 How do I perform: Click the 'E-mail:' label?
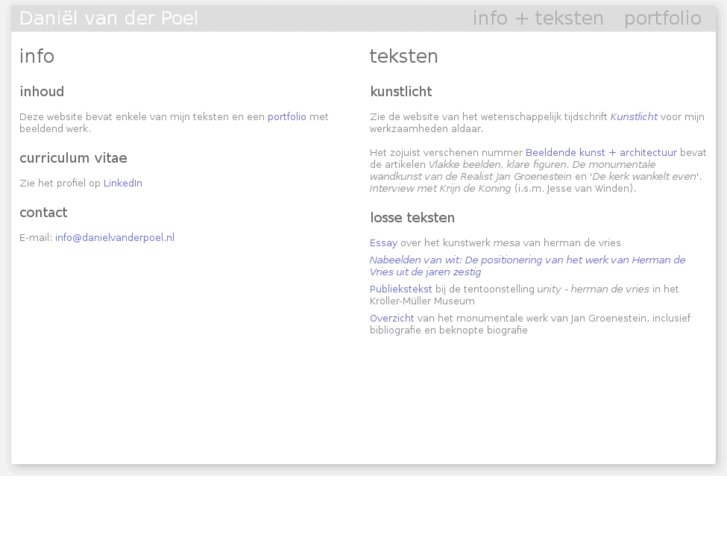point(36,237)
